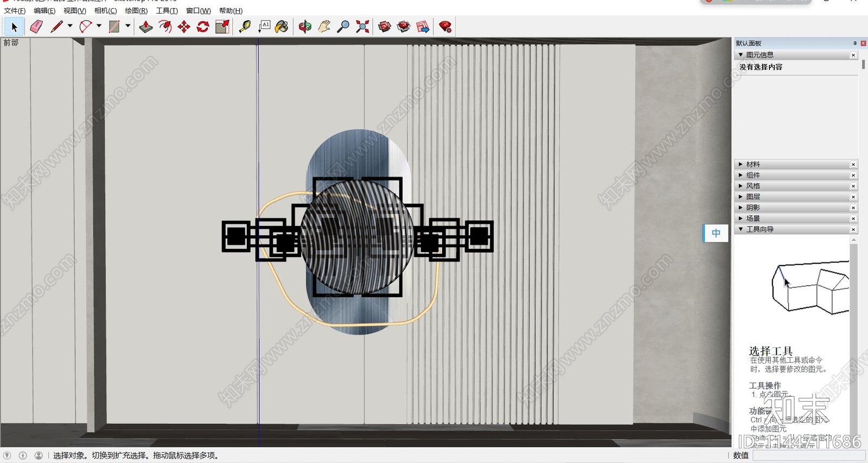Select the Text label tool
The width and height of the screenshot is (868, 463).
coord(264,27)
